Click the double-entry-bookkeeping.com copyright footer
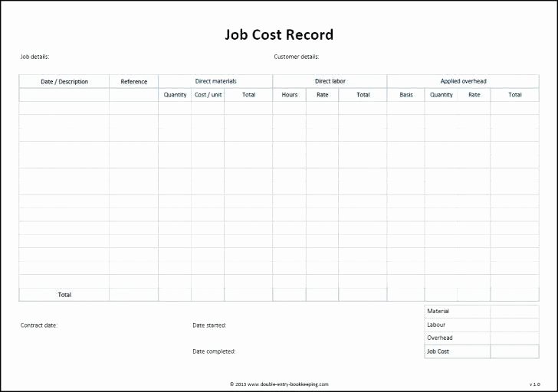Screen dimensions: 558x392 coord(279,384)
